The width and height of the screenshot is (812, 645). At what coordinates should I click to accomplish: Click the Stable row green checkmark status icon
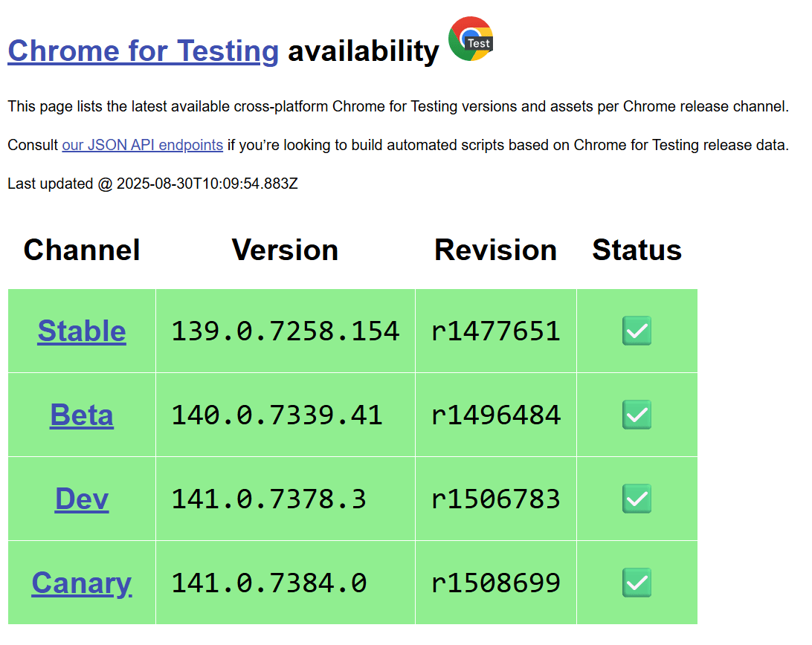click(x=637, y=331)
